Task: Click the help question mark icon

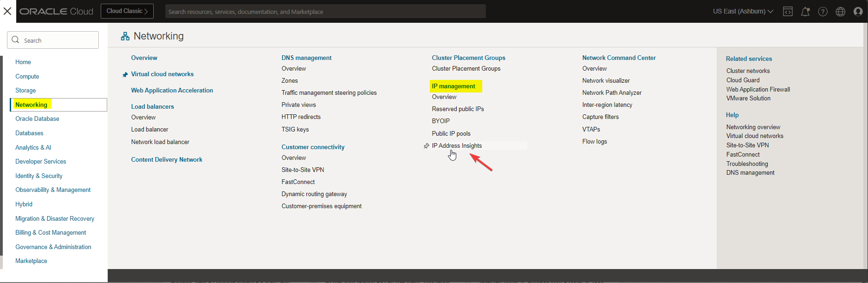Action: (823, 12)
